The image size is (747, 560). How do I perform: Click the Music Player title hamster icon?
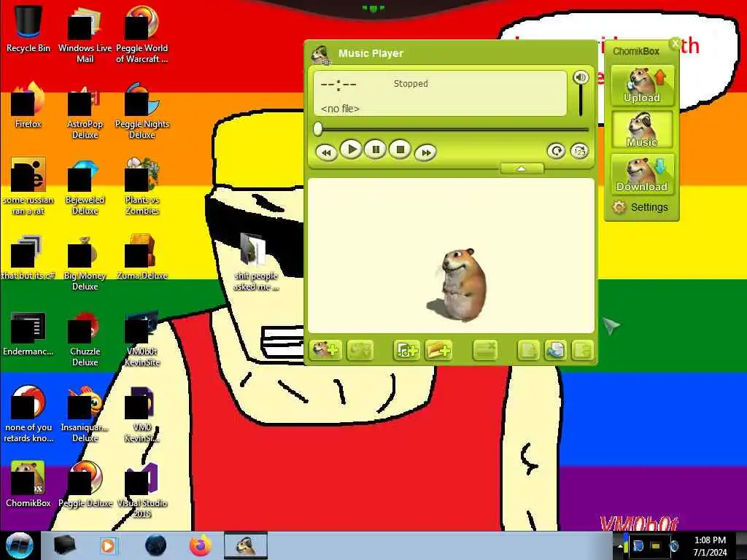coord(321,54)
